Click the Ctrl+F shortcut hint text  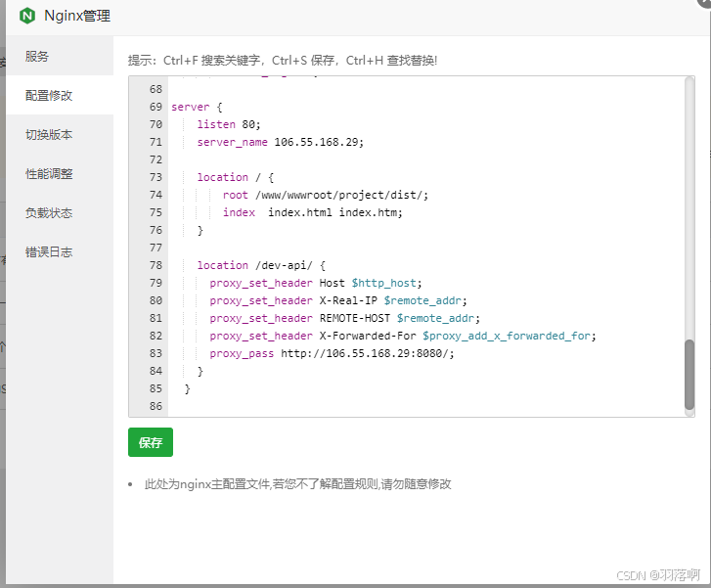(212, 61)
